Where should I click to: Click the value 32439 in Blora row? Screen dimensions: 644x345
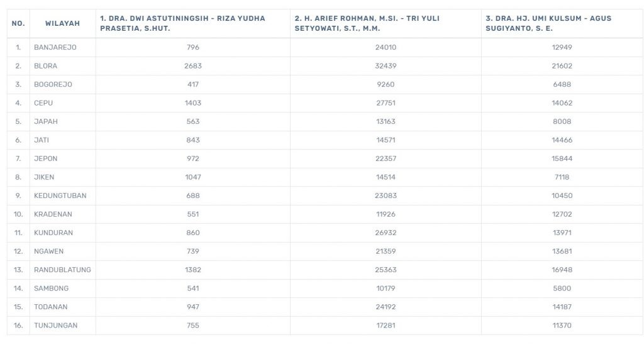[386, 66]
